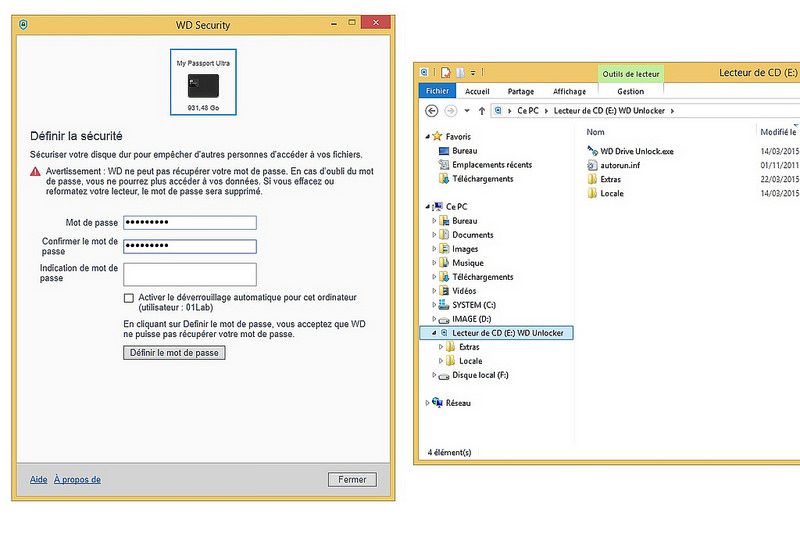Viewport: 800px width, 534px height.
Task: Maximize the WD Security window
Action: [x=352, y=22]
